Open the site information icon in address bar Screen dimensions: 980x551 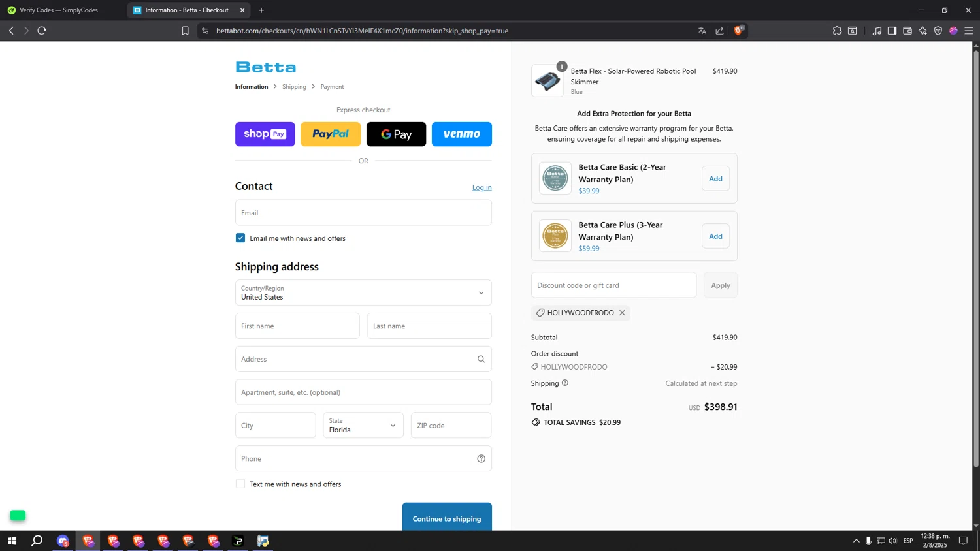pyautogui.click(x=205, y=31)
